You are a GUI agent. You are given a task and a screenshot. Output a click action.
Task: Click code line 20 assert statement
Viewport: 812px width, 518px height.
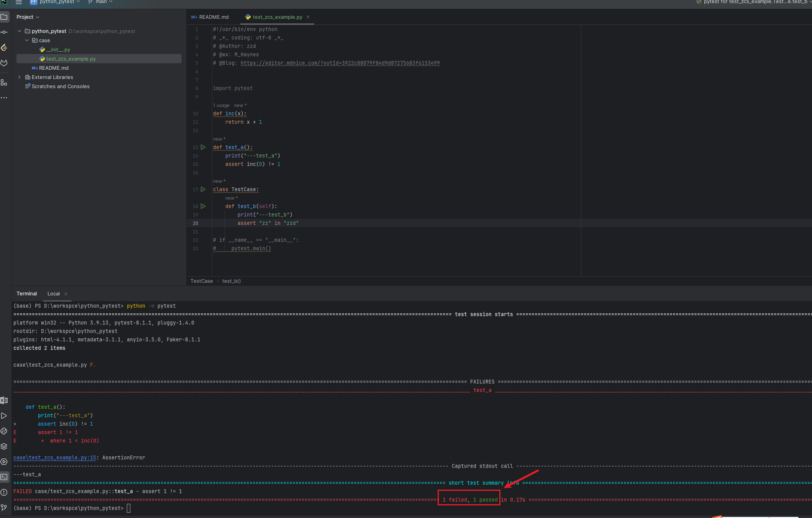point(268,223)
